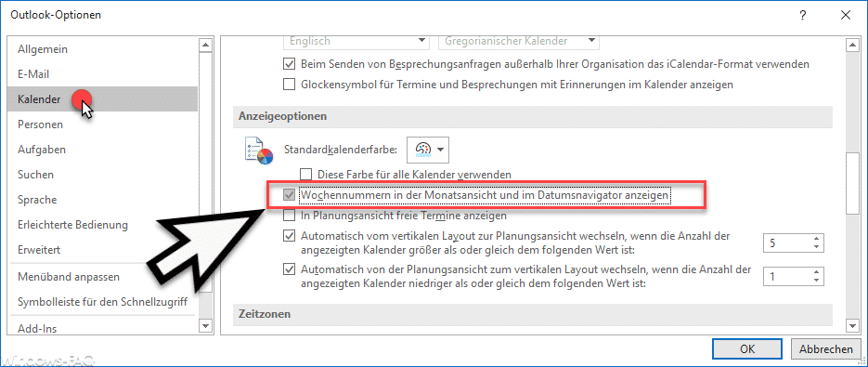
Task: Select the Sprache category
Action: pos(102,200)
